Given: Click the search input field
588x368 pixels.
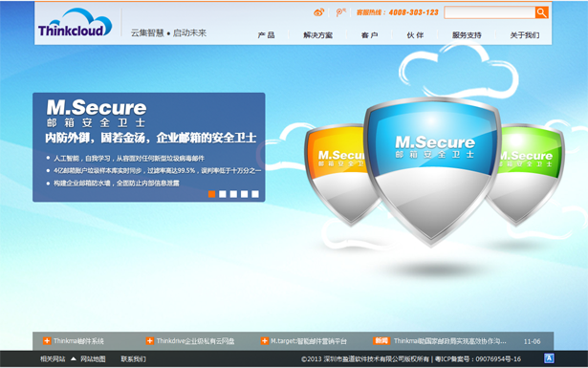Looking at the screenshot, I should [x=490, y=12].
